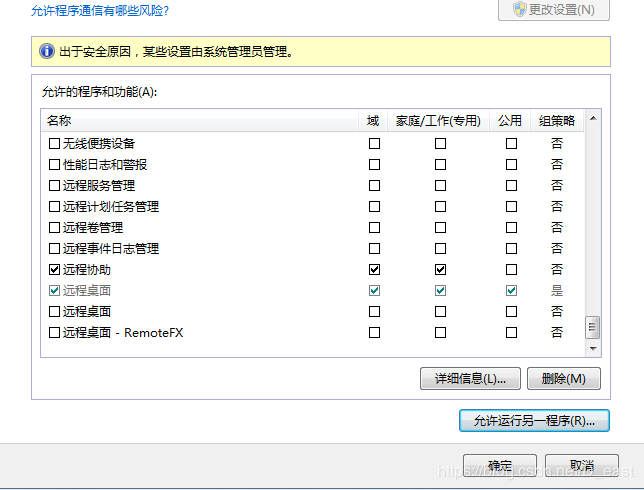The width and height of the screenshot is (644, 490).
Task: Click the 是 group policy value
Action: (x=557, y=290)
